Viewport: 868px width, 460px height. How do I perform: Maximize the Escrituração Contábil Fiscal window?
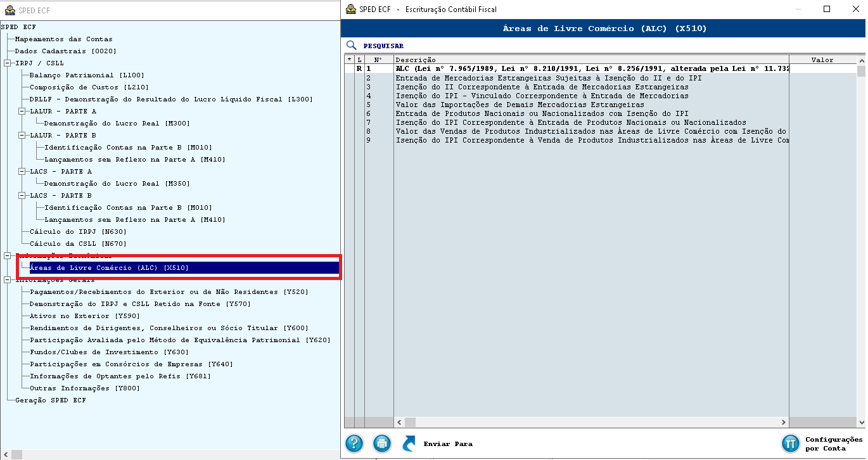click(x=826, y=9)
